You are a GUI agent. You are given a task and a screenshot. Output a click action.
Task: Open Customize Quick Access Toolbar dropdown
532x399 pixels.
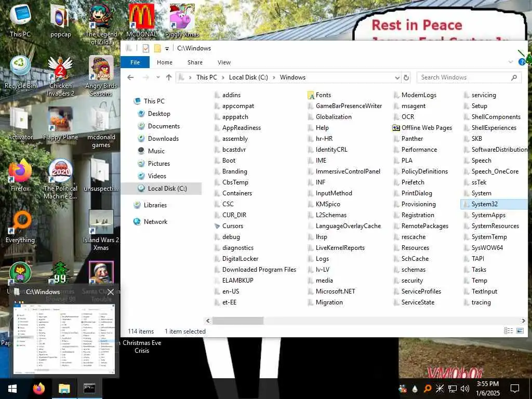click(x=167, y=49)
